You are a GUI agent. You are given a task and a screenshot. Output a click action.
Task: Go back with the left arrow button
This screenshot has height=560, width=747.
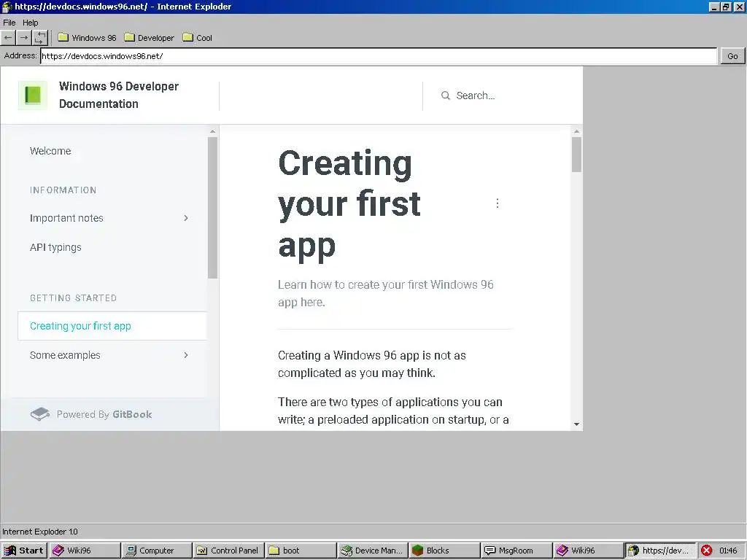coord(8,38)
